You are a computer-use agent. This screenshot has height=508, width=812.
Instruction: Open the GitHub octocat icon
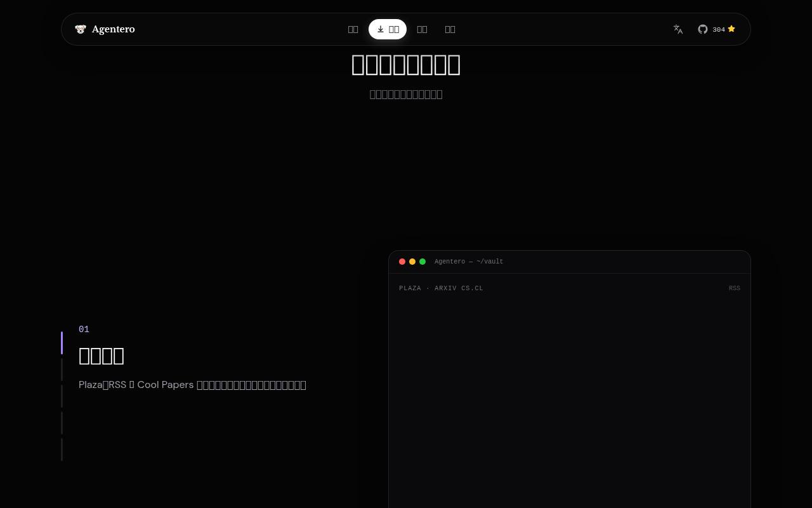tap(703, 29)
